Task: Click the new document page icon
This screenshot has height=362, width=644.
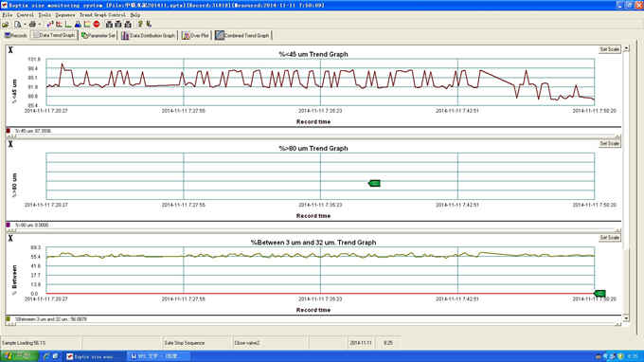Action: [18, 25]
